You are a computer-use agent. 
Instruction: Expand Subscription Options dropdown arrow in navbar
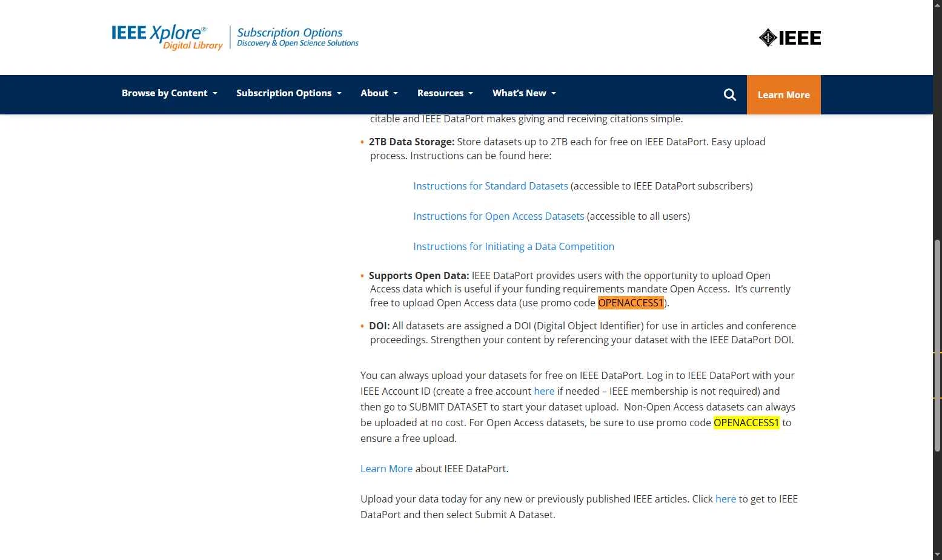pos(339,93)
